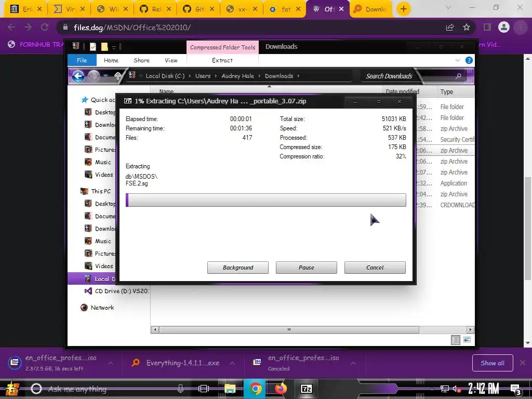
Task: Switch to details view icon
Action: click(456, 340)
